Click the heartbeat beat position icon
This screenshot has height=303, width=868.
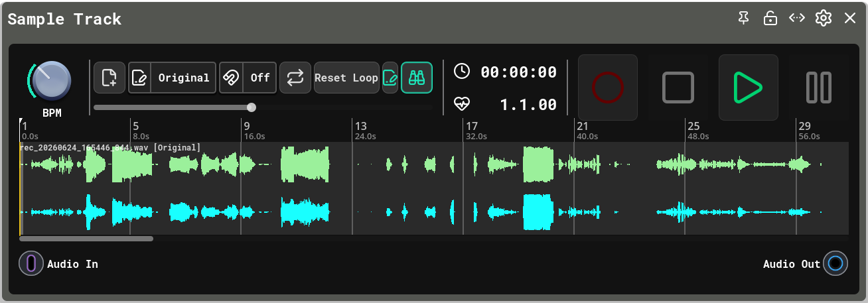(462, 104)
